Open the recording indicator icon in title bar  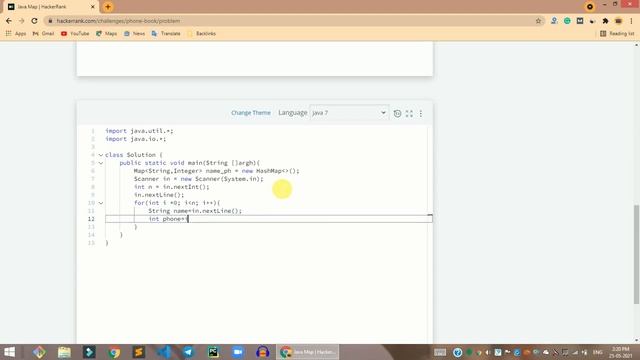pos(590,7)
